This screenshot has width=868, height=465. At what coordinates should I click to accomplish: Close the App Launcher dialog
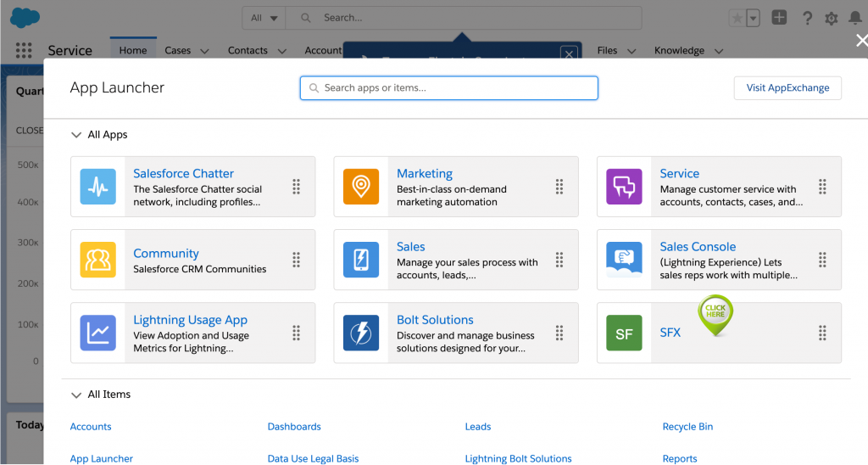click(861, 41)
